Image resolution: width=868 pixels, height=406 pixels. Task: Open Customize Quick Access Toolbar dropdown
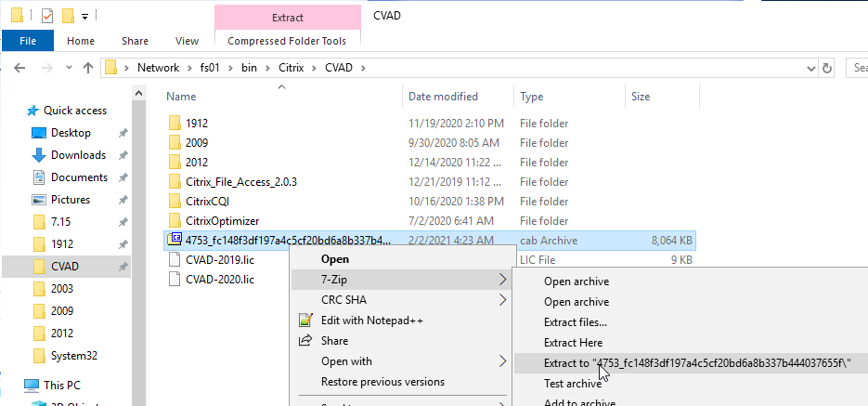pyautogui.click(x=84, y=17)
